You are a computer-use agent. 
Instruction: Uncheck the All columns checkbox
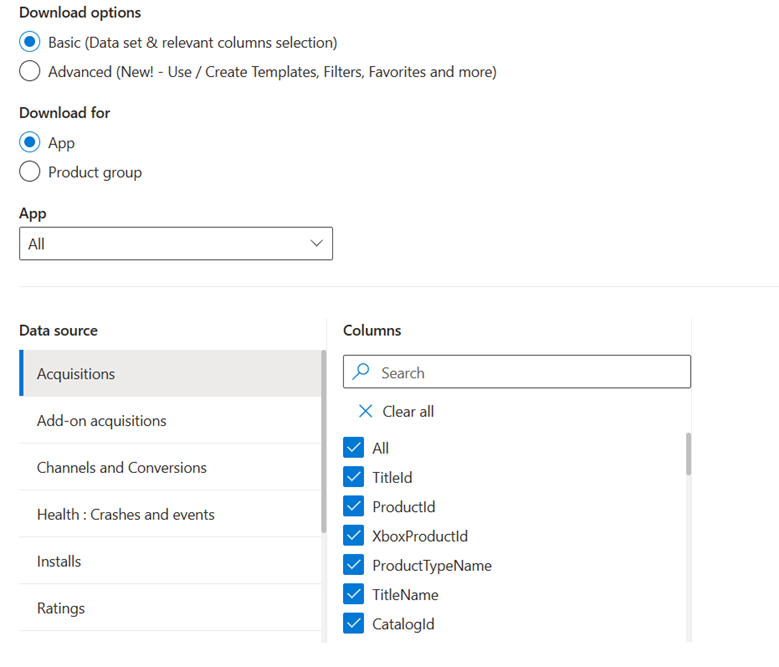(353, 448)
